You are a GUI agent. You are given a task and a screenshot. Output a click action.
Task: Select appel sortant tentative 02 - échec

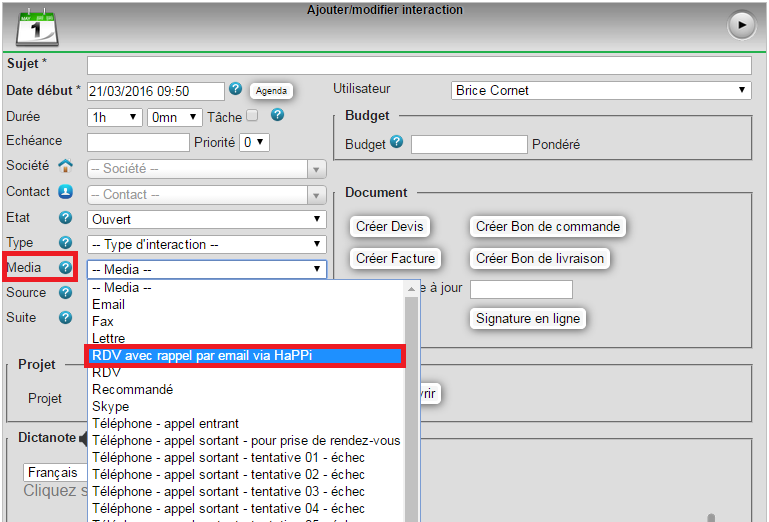coord(246,474)
